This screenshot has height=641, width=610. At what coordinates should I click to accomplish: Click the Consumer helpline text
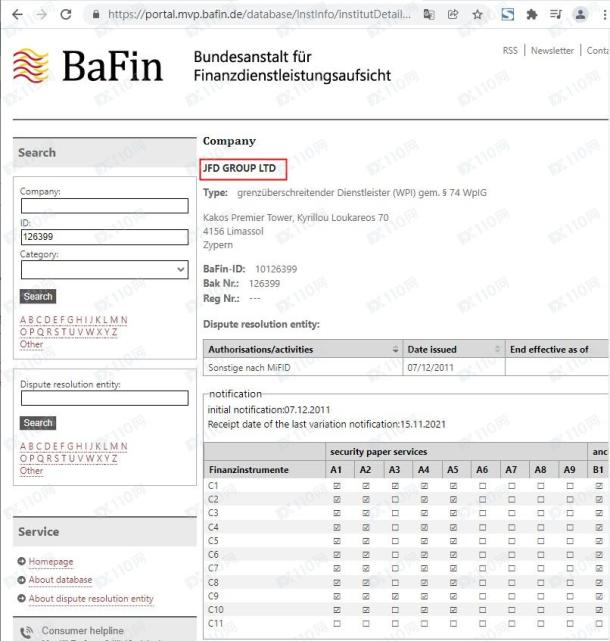tap(83, 631)
